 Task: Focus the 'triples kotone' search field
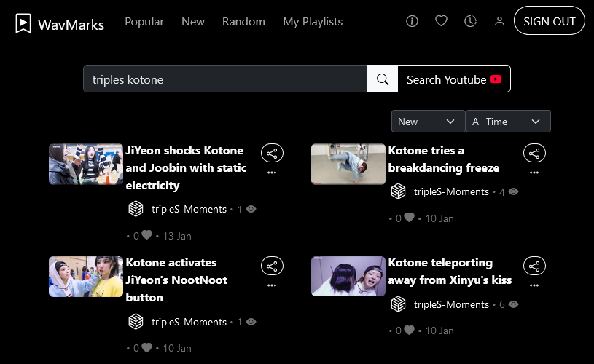point(226,79)
